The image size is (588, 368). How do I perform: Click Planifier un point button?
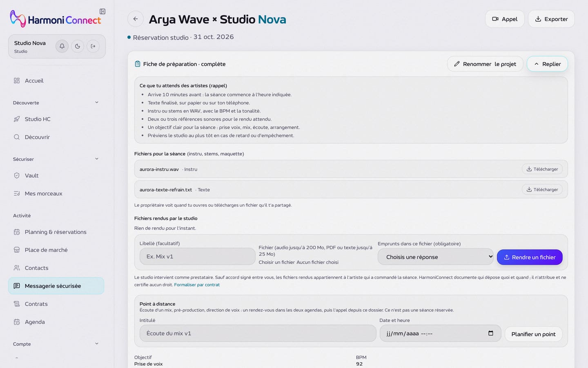point(533,334)
